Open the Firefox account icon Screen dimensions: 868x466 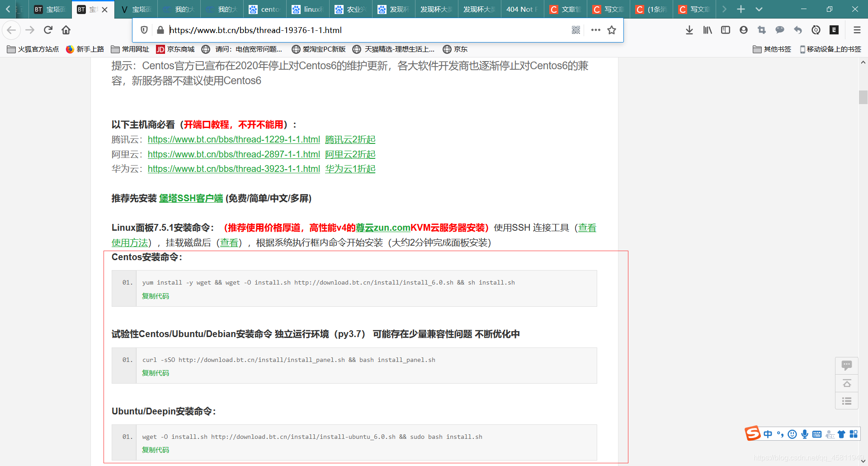tap(744, 30)
